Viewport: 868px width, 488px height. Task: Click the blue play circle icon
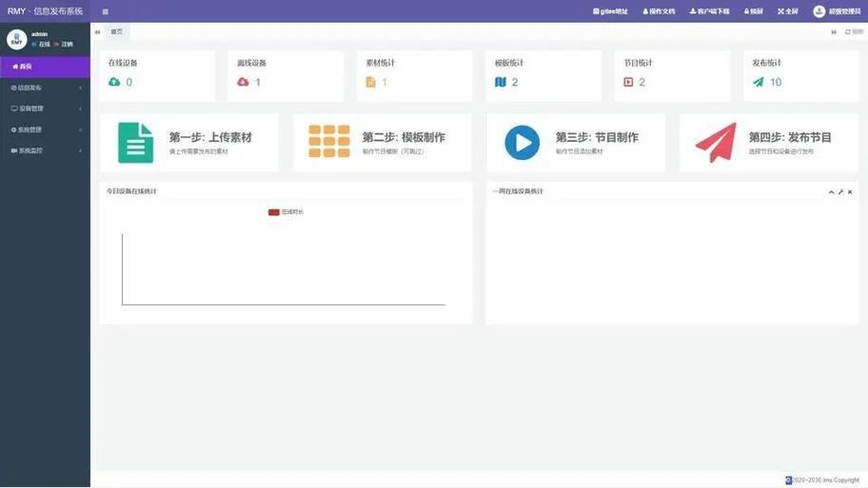click(522, 143)
